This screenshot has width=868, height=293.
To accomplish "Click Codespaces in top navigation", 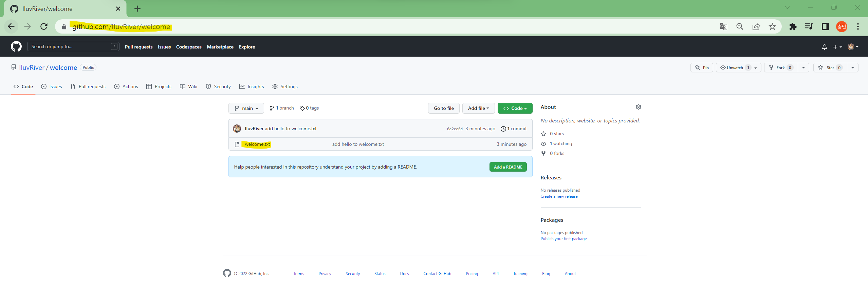I will (189, 47).
